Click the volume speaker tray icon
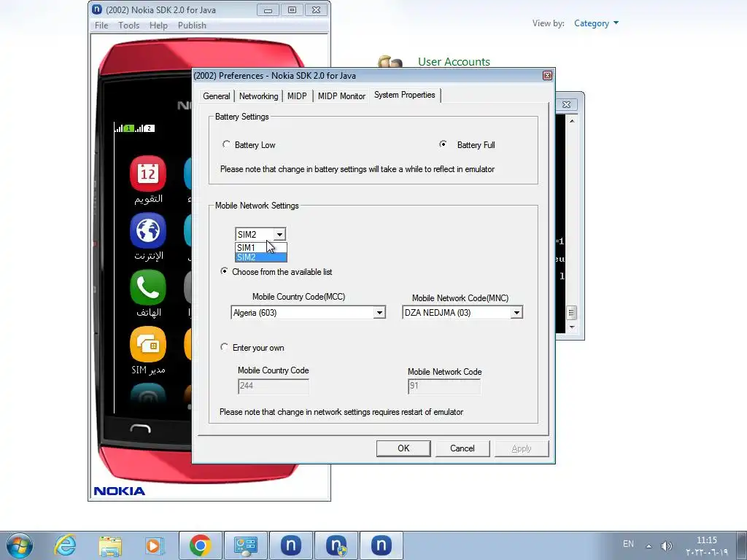Viewport: 747px width, 560px height. coord(666,545)
